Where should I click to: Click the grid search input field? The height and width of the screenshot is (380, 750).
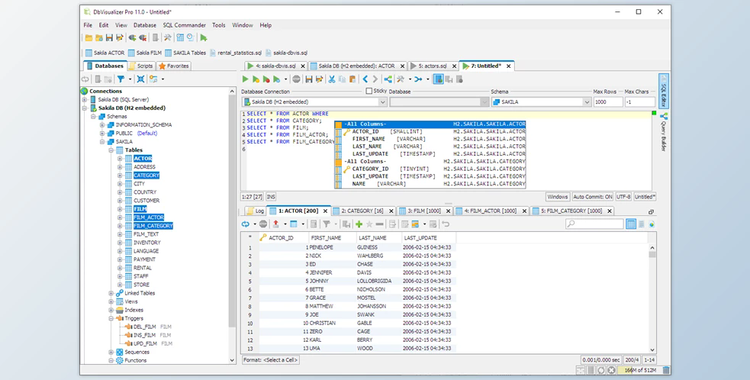click(x=595, y=224)
